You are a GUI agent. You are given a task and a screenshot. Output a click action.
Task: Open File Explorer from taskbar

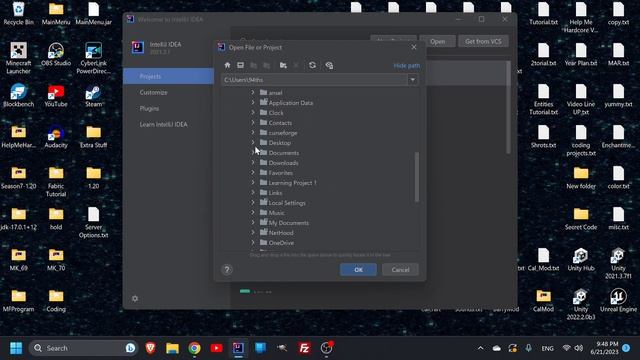click(x=172, y=348)
